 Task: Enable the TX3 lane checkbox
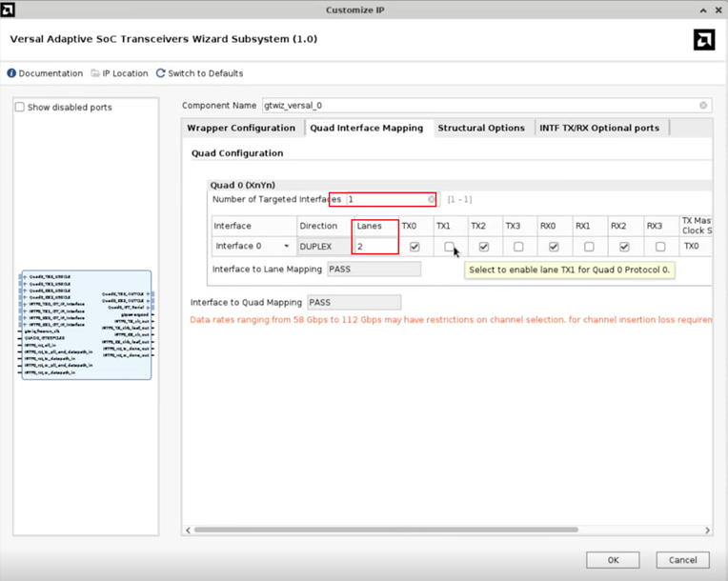pyautogui.click(x=518, y=247)
